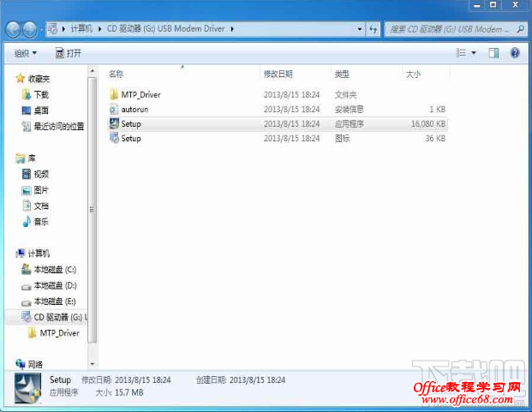532x412 pixels.
Task: Click the Forward navigation arrow button
Action: [x=30, y=29]
